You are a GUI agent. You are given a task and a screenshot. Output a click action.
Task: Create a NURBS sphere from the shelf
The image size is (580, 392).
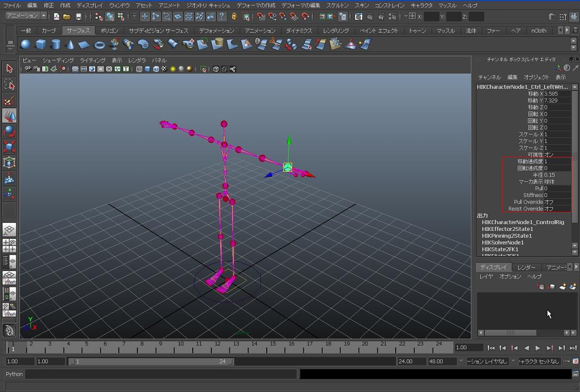tap(25, 44)
